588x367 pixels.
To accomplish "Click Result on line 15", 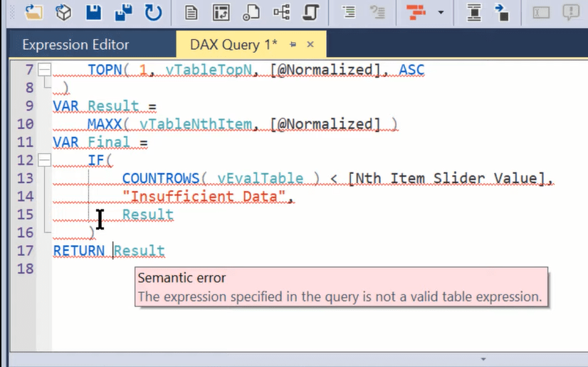I will pyautogui.click(x=148, y=215).
